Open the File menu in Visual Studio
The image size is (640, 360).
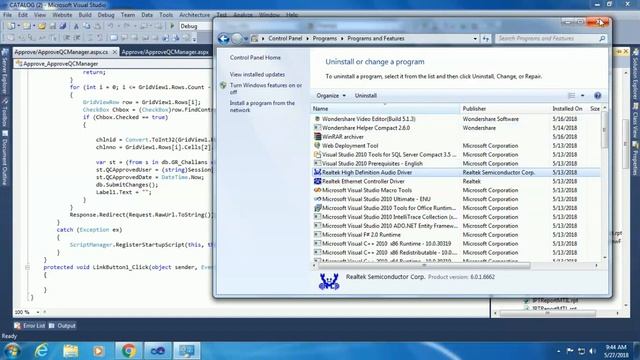(7, 15)
